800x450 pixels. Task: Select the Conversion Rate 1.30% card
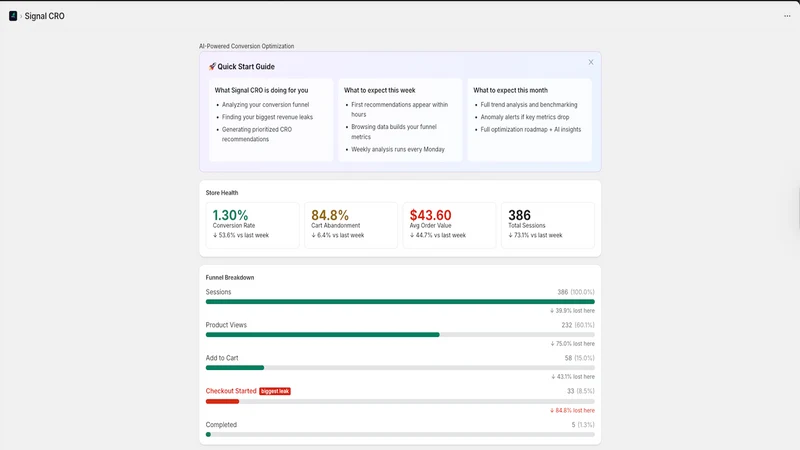click(253, 225)
